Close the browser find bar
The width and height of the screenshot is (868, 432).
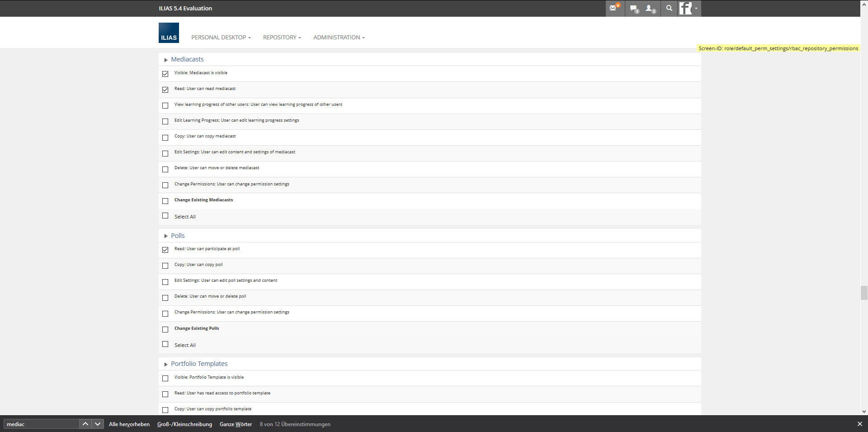point(859,424)
